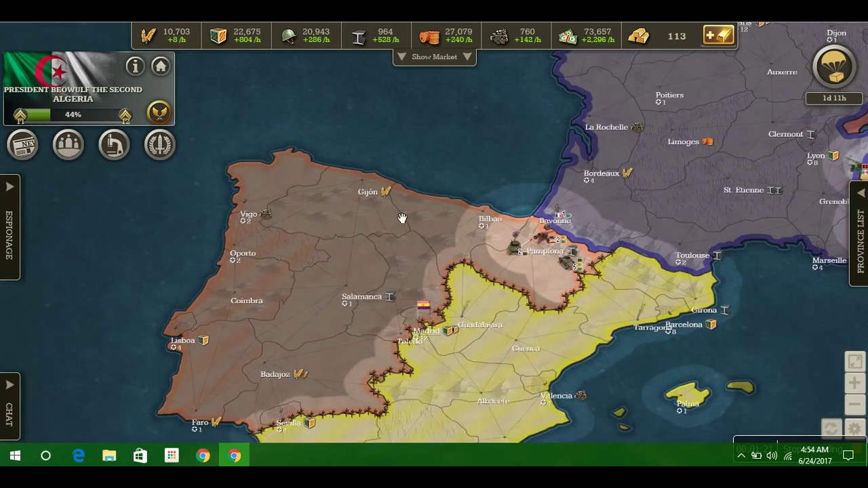Toggle fullscreen map button

coord(854,361)
